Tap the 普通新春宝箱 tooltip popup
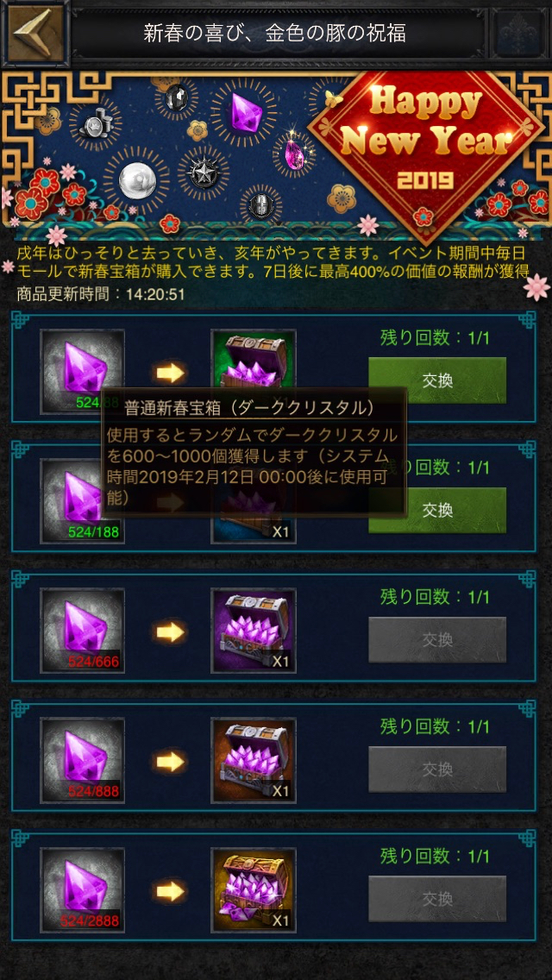 tap(254, 453)
